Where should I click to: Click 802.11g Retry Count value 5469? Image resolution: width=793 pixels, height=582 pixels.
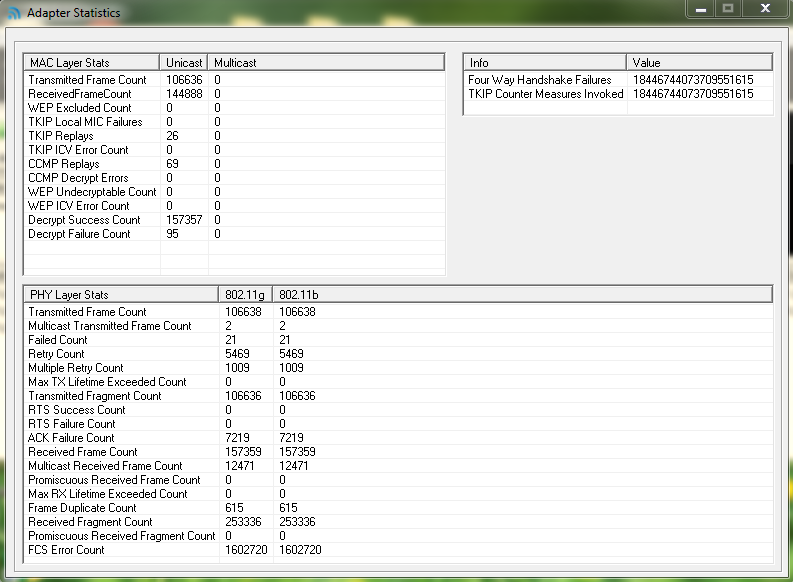[x=237, y=354]
